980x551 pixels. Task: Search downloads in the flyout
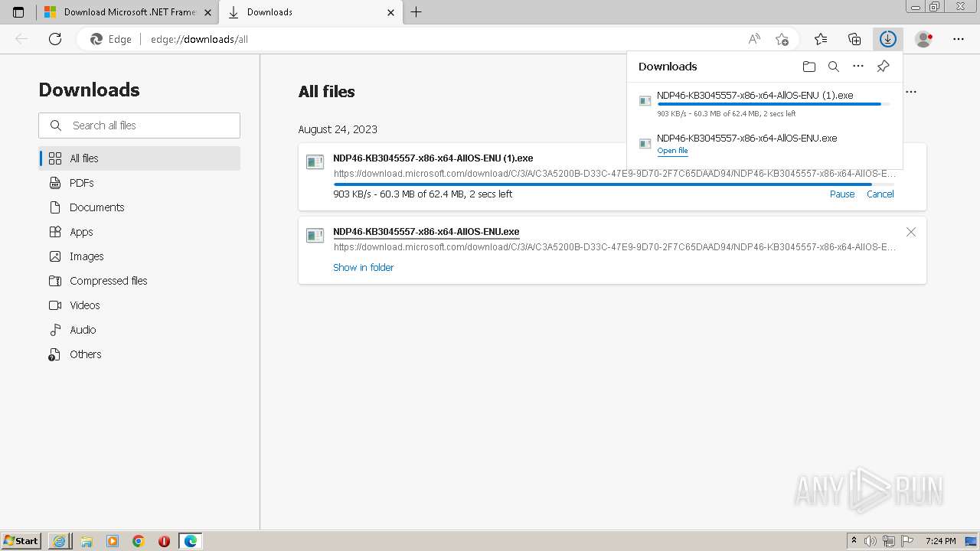(834, 67)
